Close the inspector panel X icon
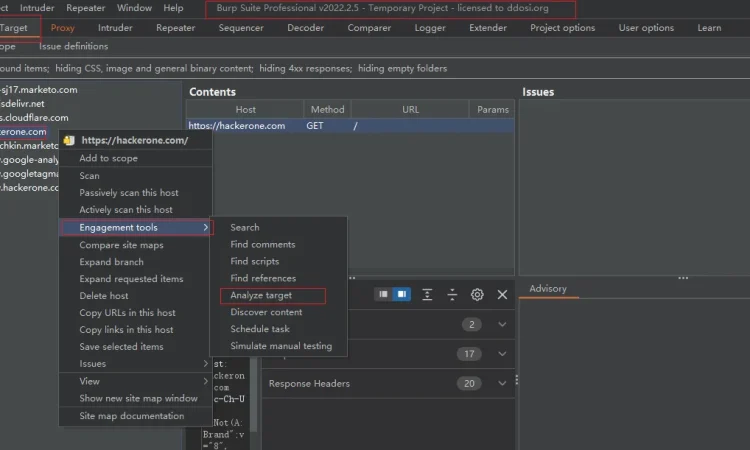The width and height of the screenshot is (750, 450). tap(502, 295)
